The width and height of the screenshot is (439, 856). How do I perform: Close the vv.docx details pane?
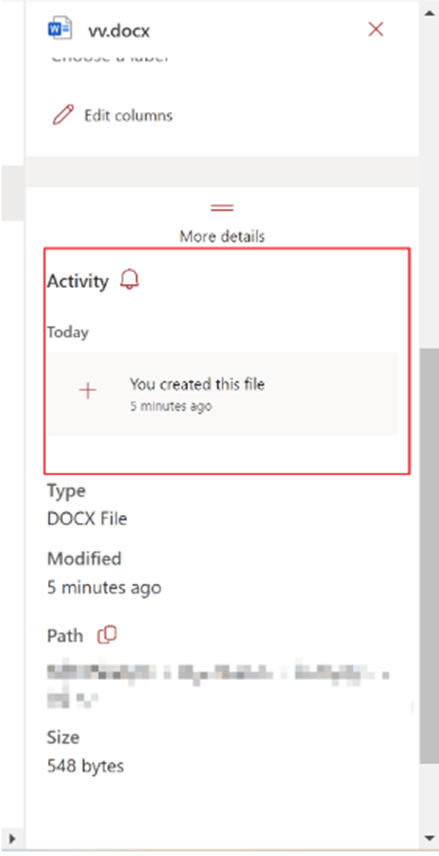coord(376,29)
